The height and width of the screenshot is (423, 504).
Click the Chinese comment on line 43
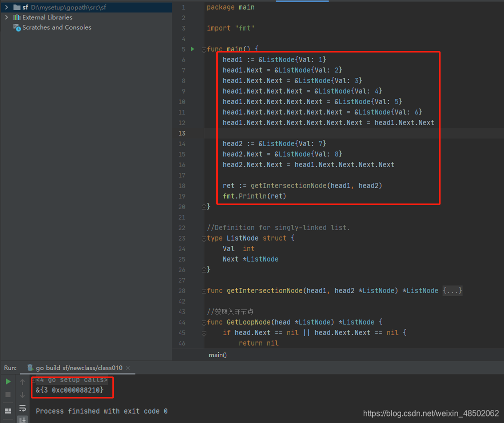230,311
